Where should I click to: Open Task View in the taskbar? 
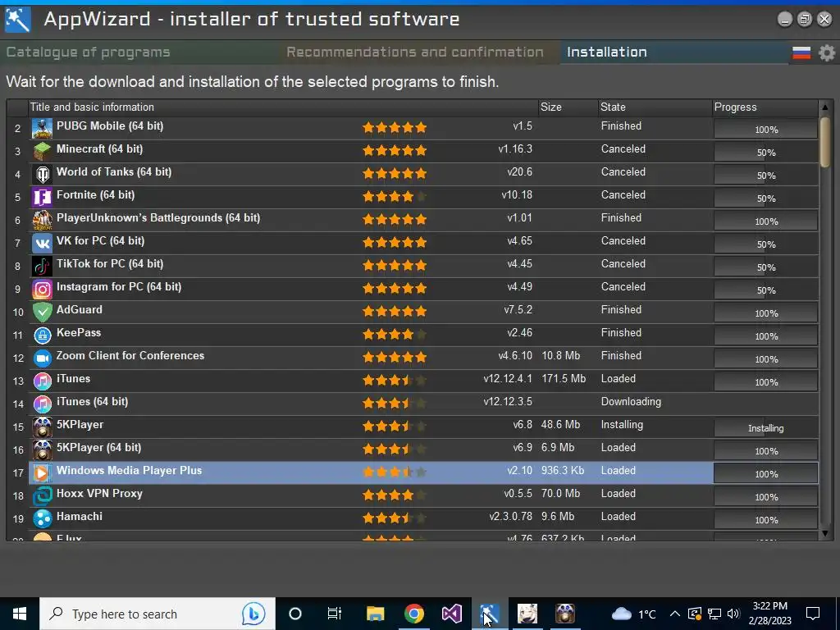(335, 614)
